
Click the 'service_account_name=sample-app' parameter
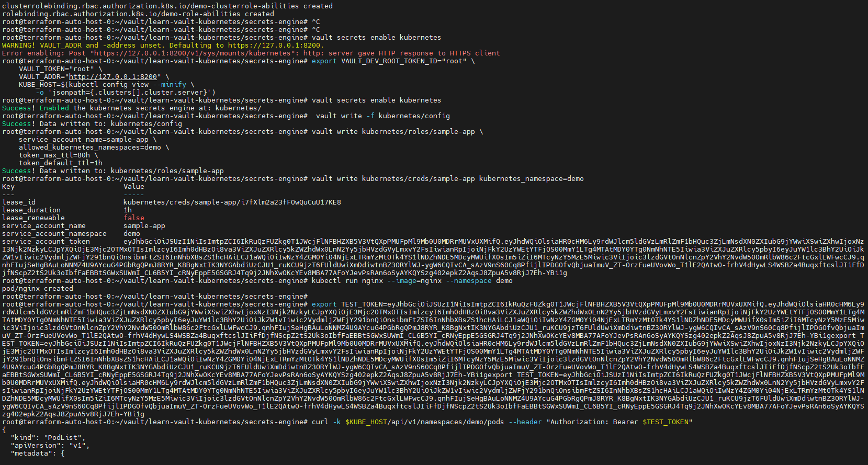[x=84, y=139]
